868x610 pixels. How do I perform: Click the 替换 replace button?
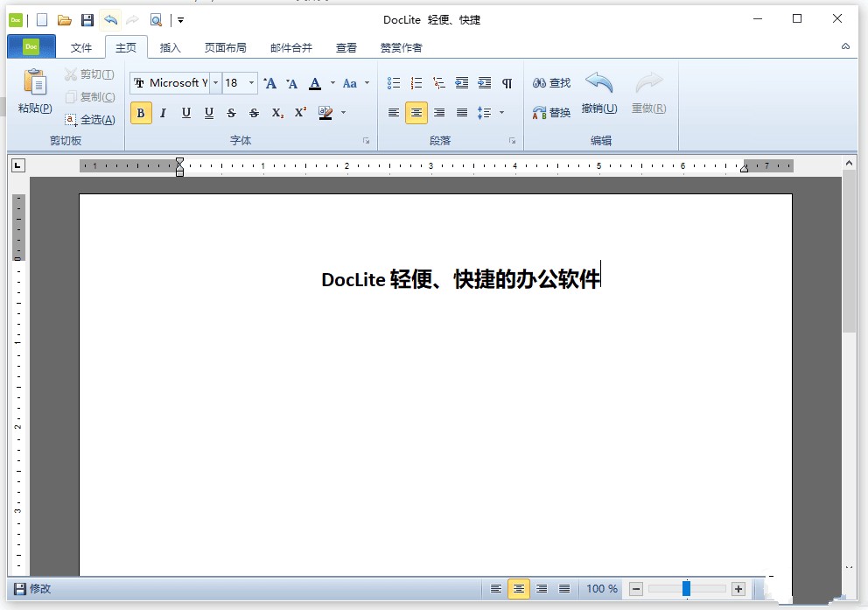click(551, 112)
